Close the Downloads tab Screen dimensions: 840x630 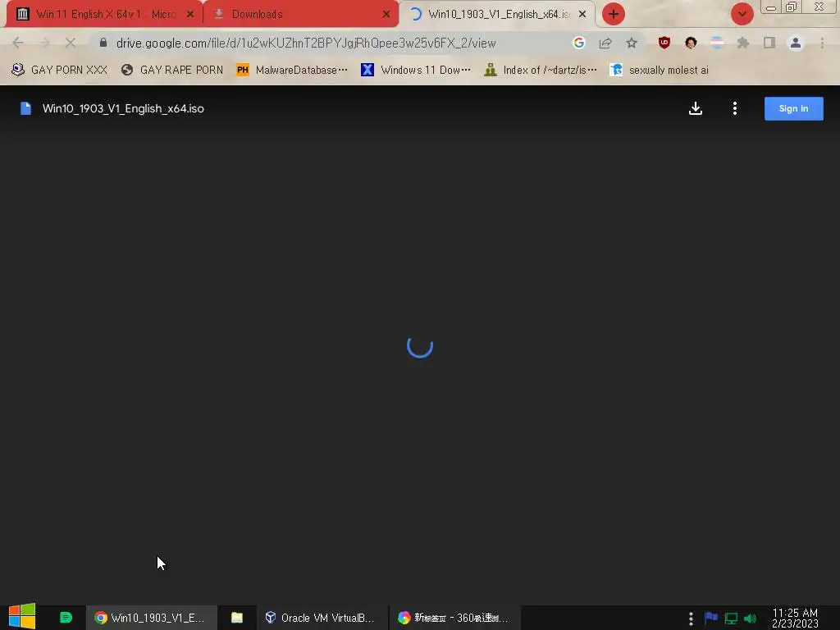pyautogui.click(x=386, y=15)
